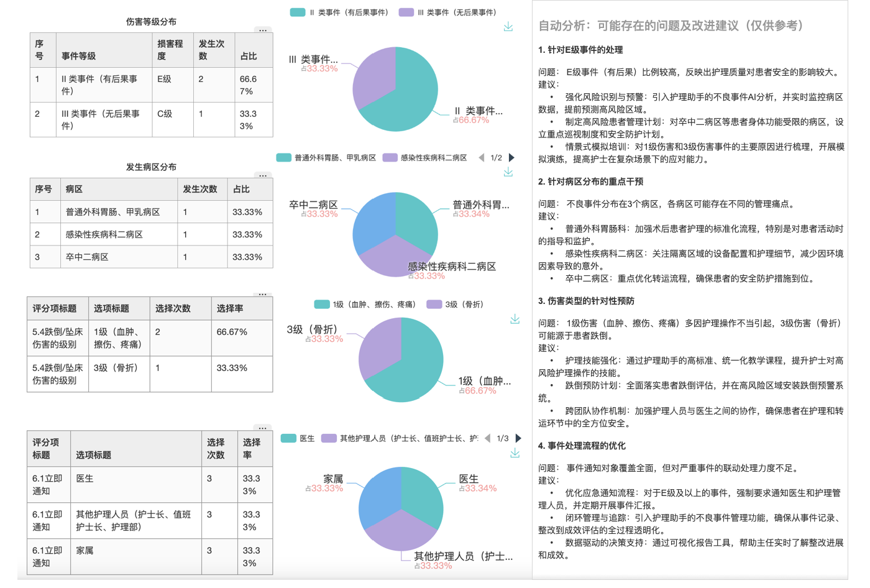Download the immediate notification pie chart

pos(515,453)
